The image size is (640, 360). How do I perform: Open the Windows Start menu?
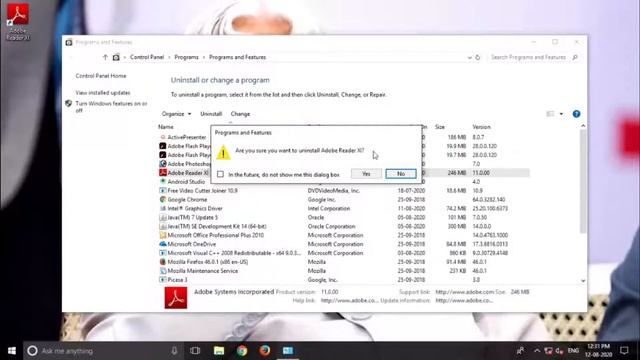[x=12, y=351]
